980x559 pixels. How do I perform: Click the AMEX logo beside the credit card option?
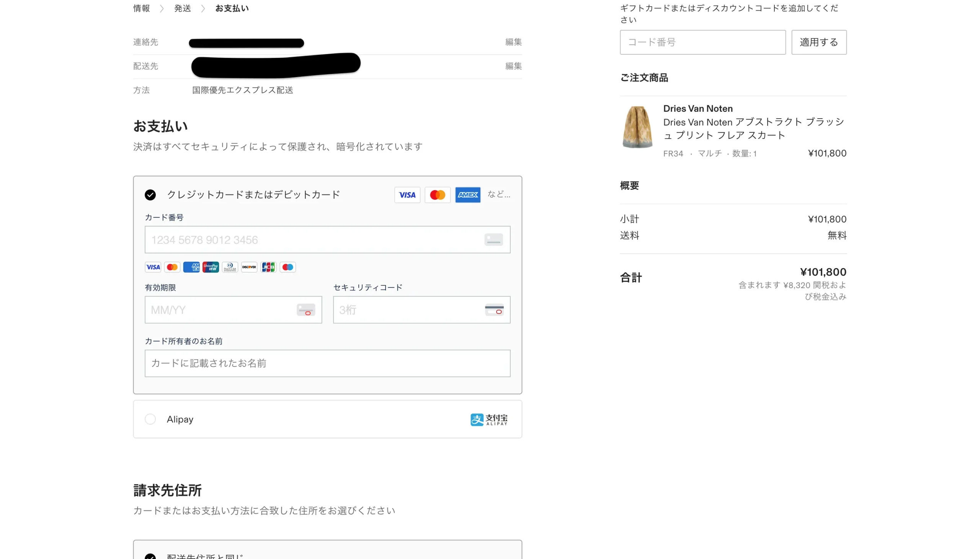coord(468,195)
